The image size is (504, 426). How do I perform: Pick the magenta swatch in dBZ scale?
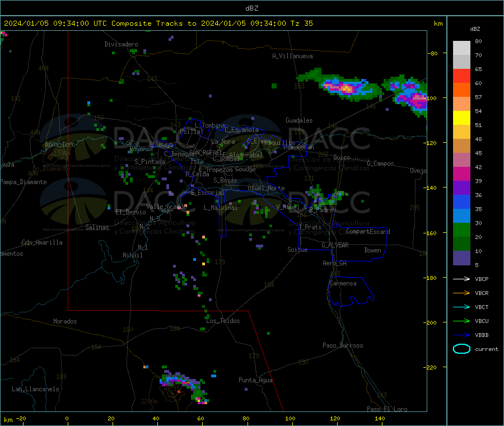[461, 174]
